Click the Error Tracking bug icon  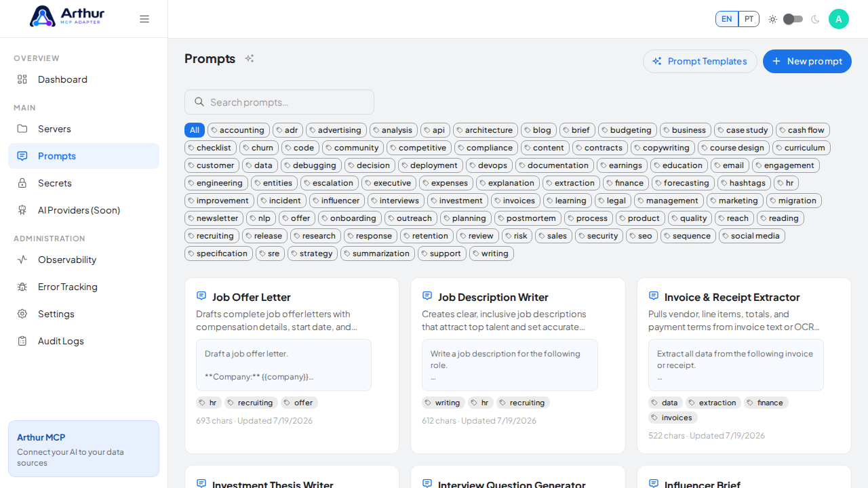(x=22, y=287)
